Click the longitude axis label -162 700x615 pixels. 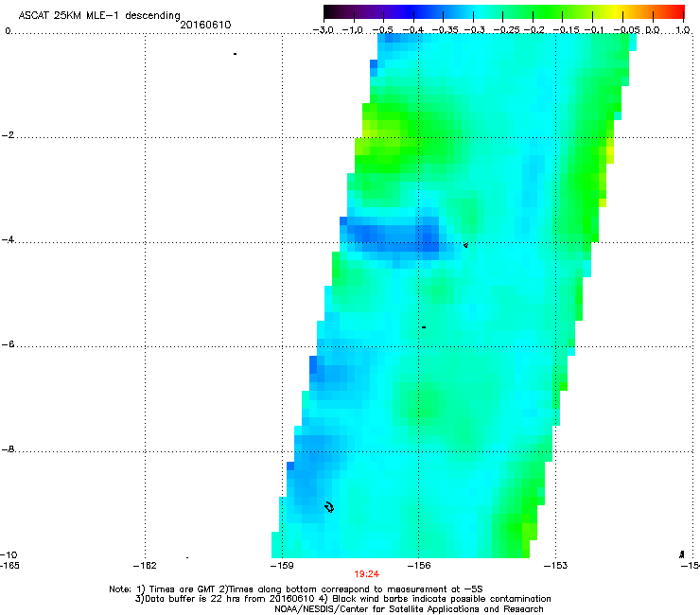[x=145, y=566]
